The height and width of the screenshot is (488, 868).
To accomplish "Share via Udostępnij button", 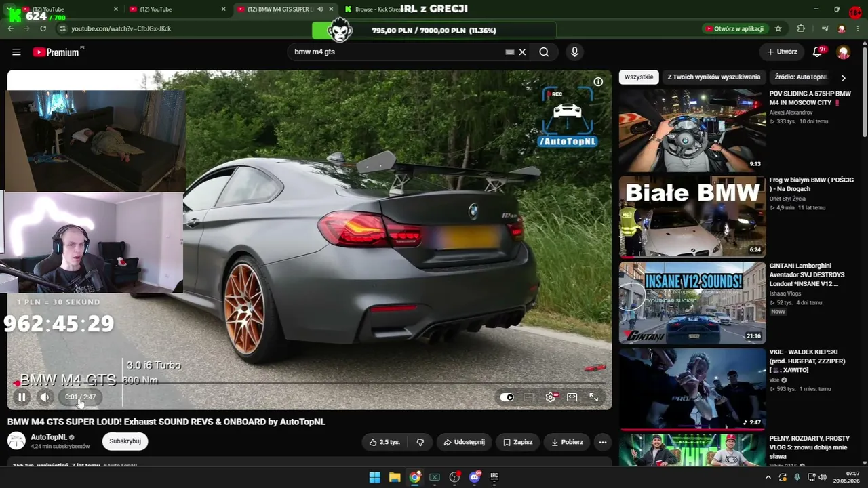I will [x=464, y=442].
